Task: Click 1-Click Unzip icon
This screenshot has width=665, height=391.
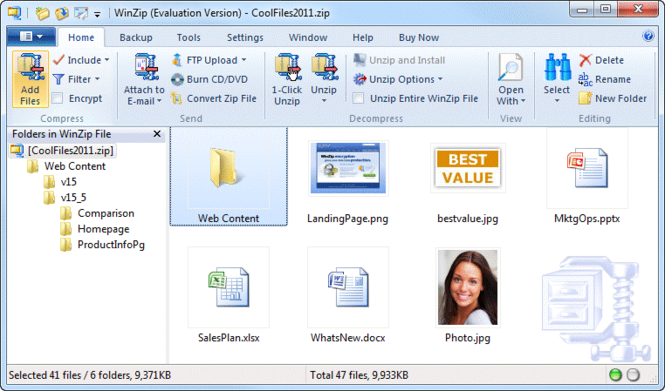Action: point(288,67)
